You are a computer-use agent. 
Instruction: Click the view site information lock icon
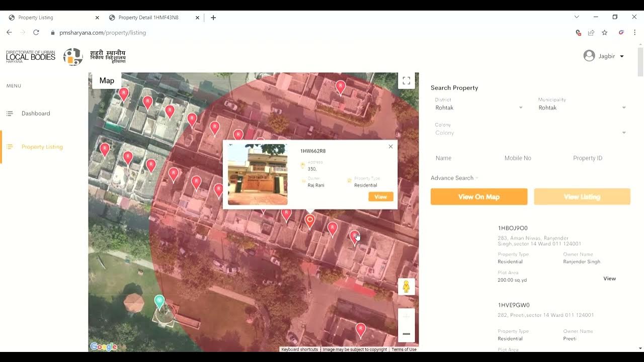point(53,33)
